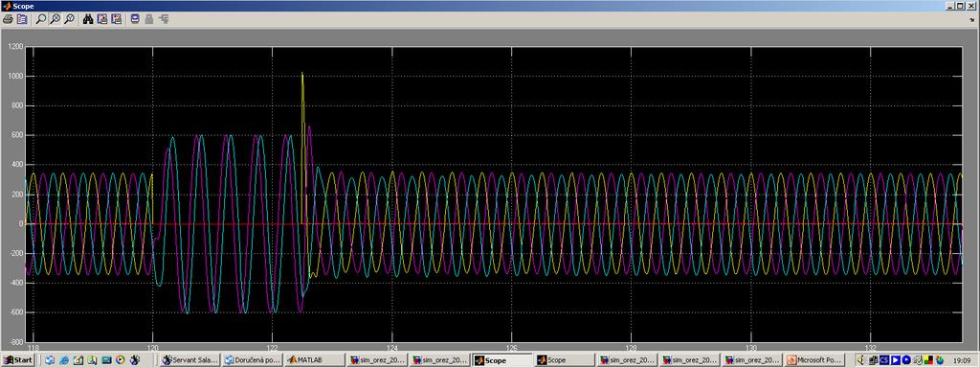Open Scope Parameters icon
The image size is (980, 368).
pos(22,19)
